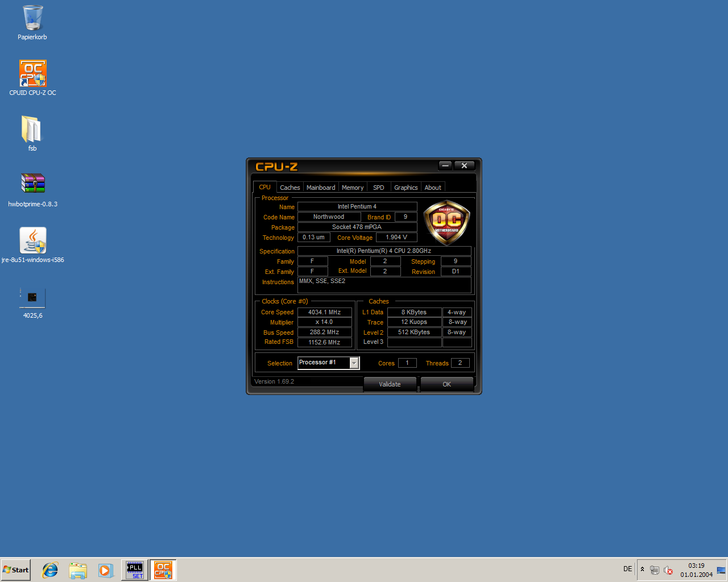Click the Intel Pentium 4 name field
Viewport: 728px width, 582px height.
[357, 206]
